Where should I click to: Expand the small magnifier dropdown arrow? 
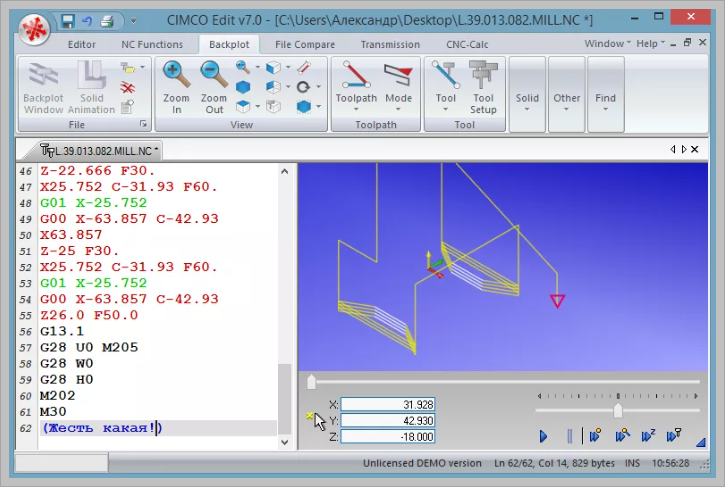click(258, 68)
